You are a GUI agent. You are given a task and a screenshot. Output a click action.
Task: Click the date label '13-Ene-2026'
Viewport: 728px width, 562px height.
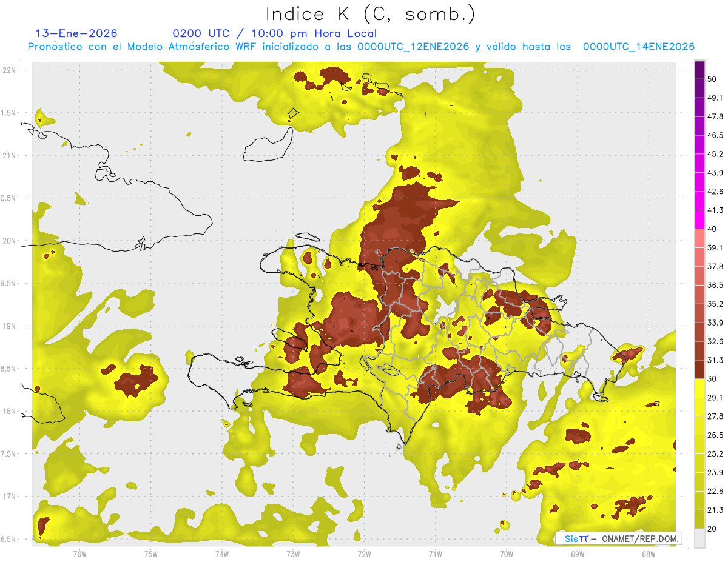(76, 33)
